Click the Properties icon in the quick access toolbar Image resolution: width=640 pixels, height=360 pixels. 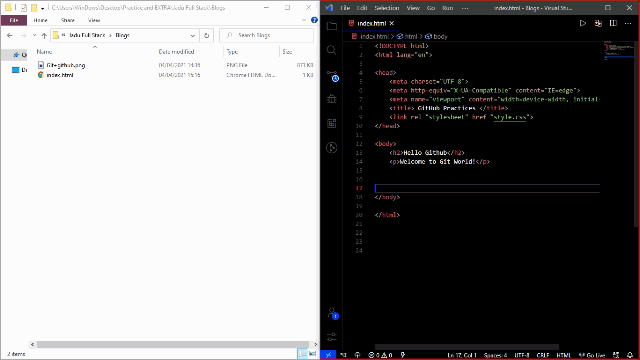[24, 8]
